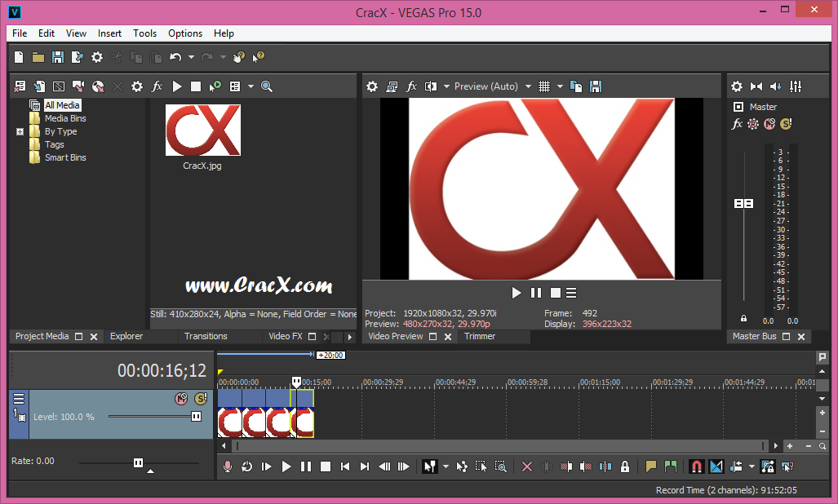Screen dimensions: 838x504
Task: Create a new project from the main toolbar
Action: tap(19, 57)
